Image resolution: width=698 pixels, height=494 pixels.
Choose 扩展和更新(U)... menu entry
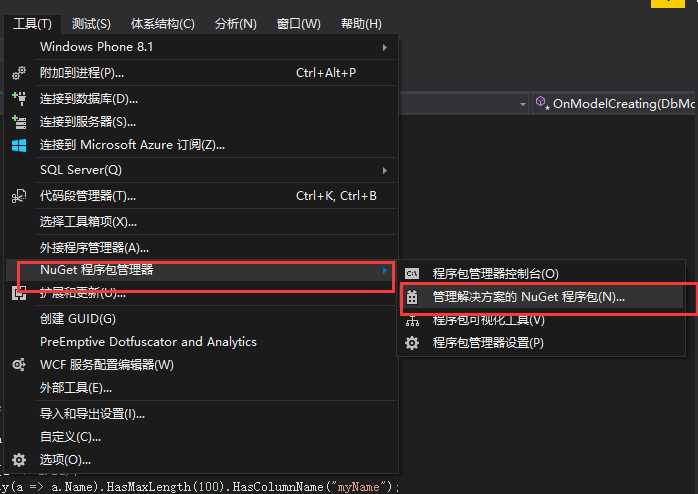(x=201, y=293)
